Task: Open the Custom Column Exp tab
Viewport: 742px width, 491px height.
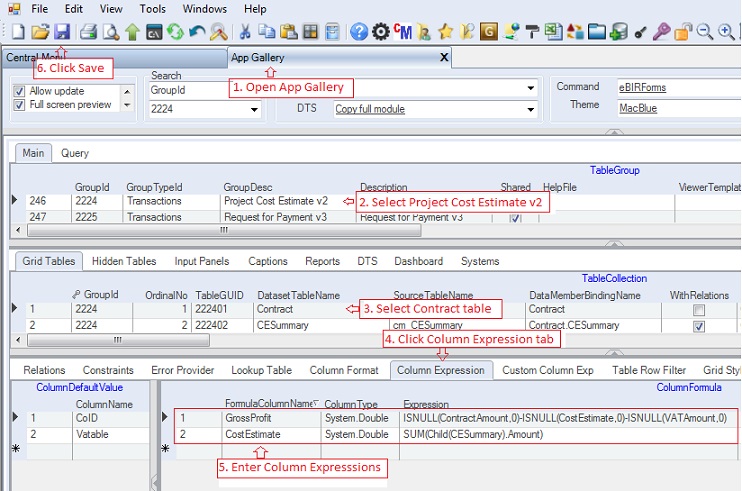Action: (548, 370)
